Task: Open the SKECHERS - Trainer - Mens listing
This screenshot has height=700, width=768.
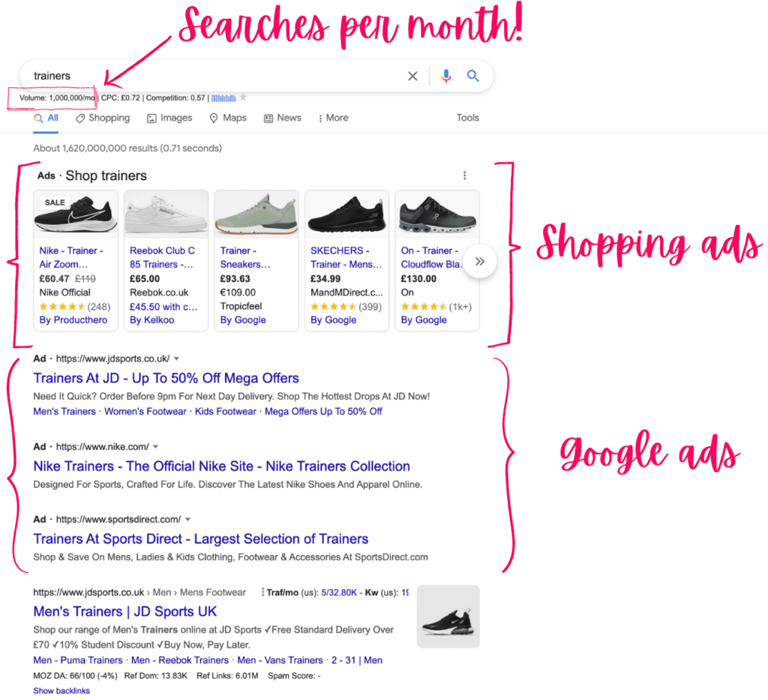Action: [x=346, y=257]
